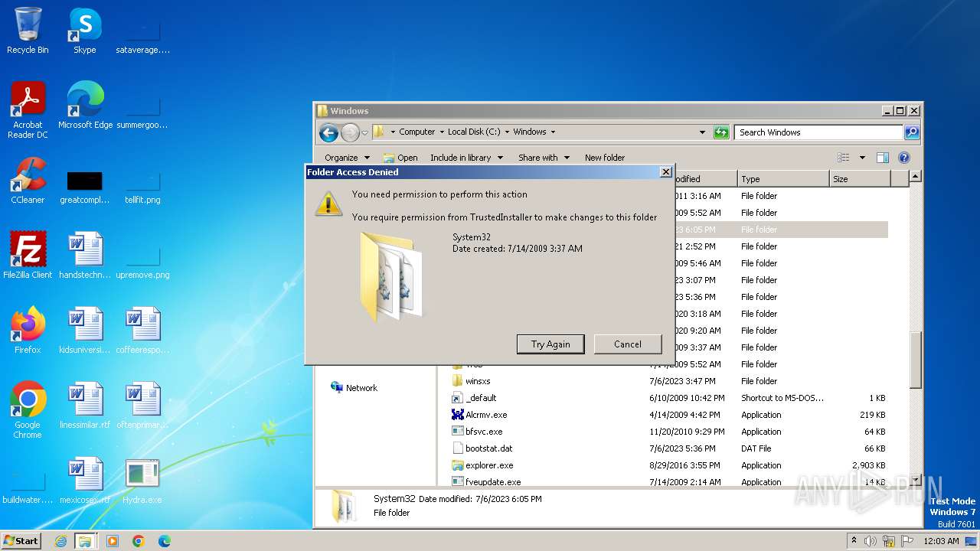
Task: Launch Internet Explorer from the taskbar
Action: (60, 541)
